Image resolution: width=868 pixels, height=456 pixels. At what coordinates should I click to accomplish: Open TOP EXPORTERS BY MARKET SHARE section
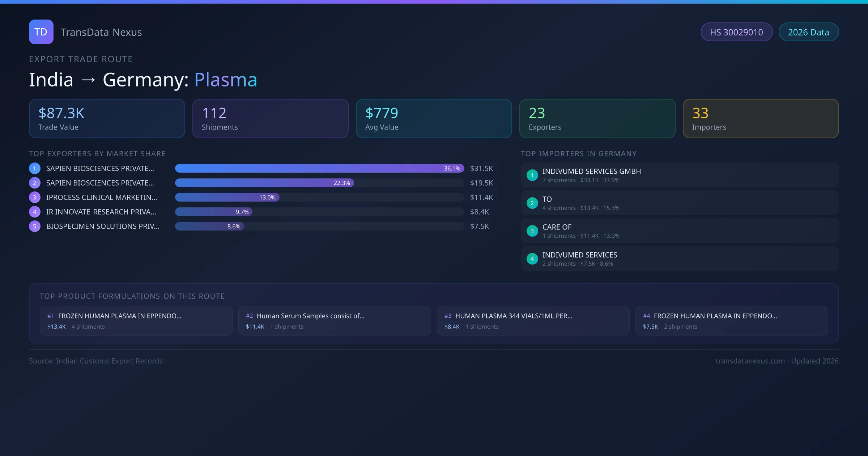pos(97,153)
